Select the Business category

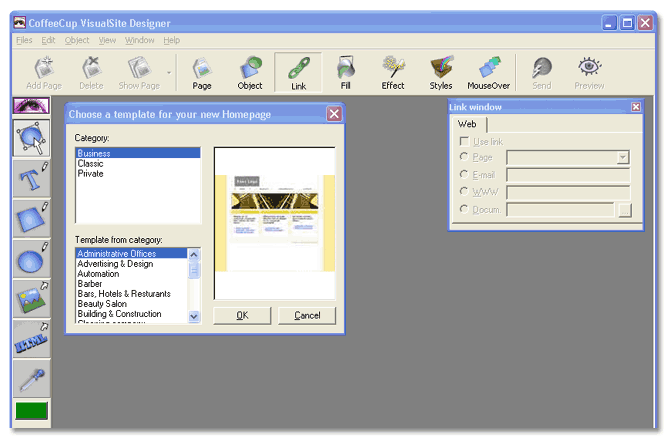coord(138,153)
